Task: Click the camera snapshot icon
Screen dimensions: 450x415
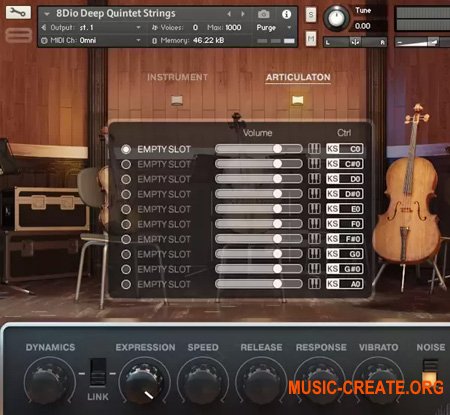Action: [264, 14]
